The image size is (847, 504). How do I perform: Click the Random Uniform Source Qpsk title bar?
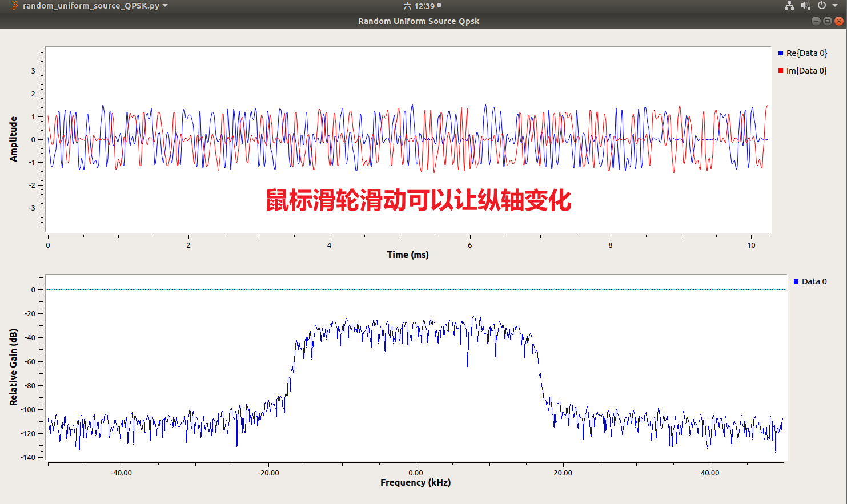(x=418, y=21)
